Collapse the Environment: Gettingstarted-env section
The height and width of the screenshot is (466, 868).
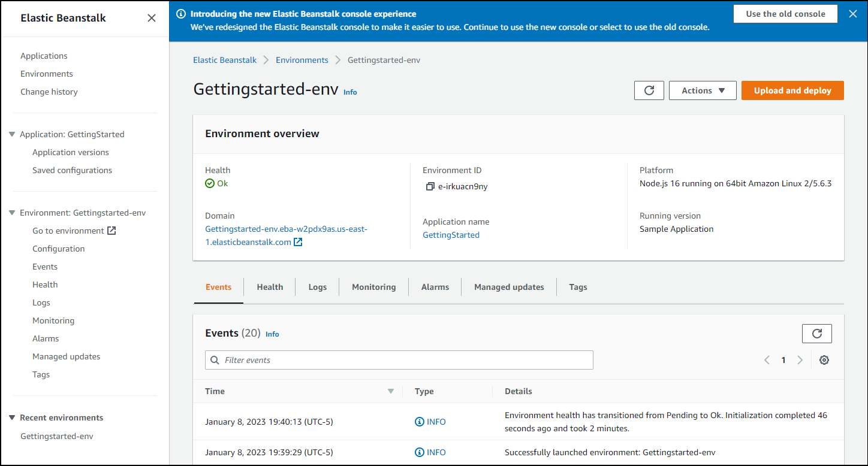pyautogui.click(x=12, y=213)
